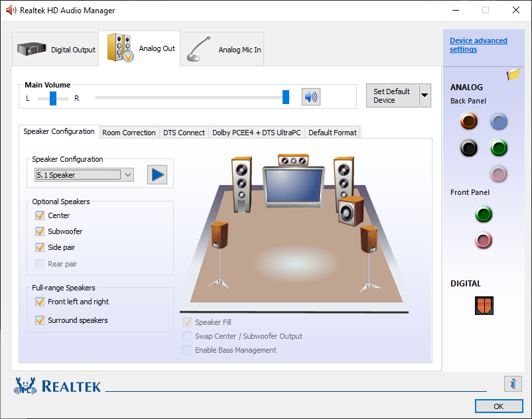Click the black back panel audio jack
The width and height of the screenshot is (532, 419).
click(x=468, y=148)
